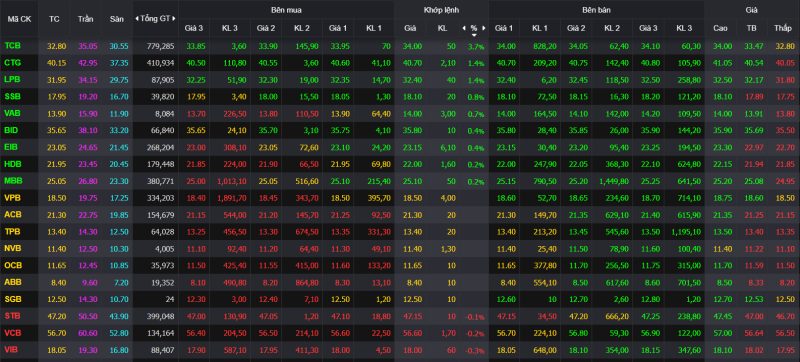Open STB ticker in the list
The width and height of the screenshot is (800, 362).
12,316
